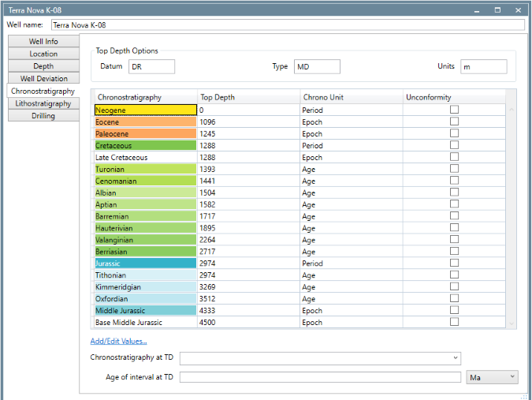Toggle Unconformity checkbox for Turonian
This screenshot has width=532, height=400.
[x=454, y=168]
